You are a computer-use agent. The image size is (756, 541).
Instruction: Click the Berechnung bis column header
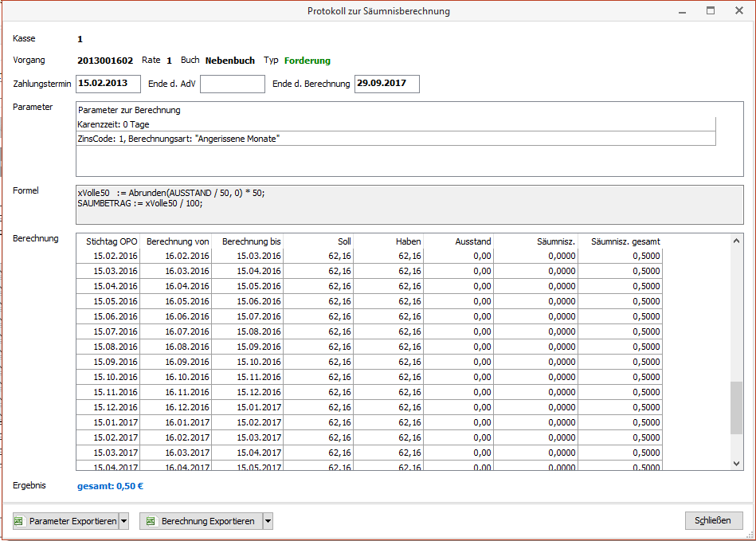247,241
